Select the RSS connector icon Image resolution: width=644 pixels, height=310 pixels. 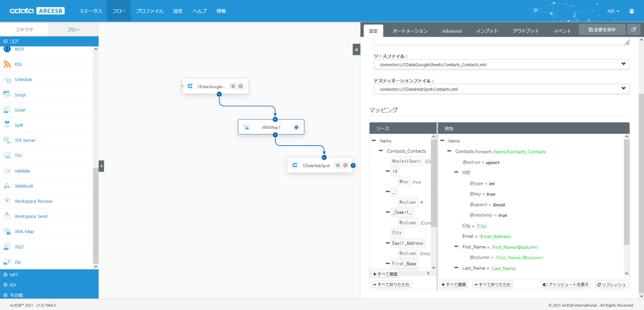click(x=7, y=64)
